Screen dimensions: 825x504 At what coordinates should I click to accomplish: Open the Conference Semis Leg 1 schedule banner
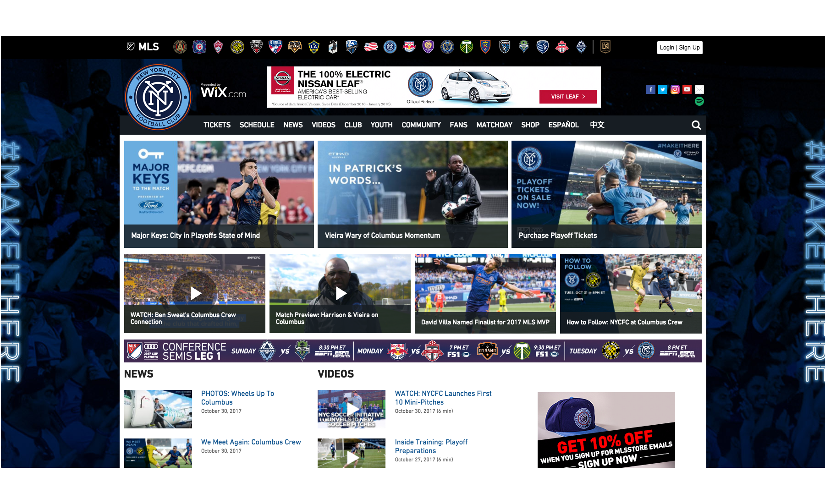(413, 351)
